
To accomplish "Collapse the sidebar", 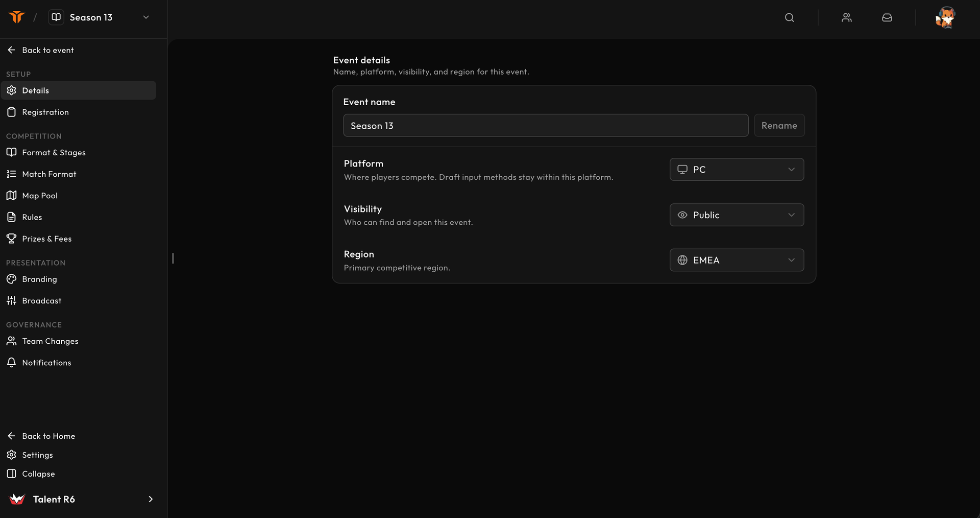I will click(78, 474).
